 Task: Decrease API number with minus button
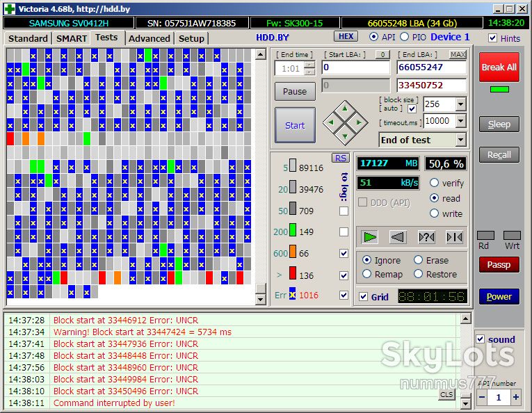(482, 397)
